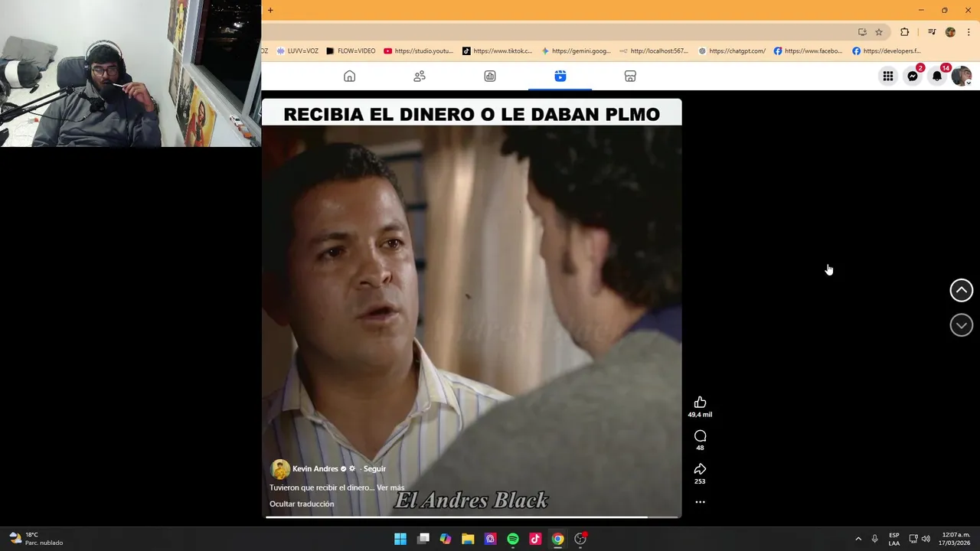Share the reel with arrow icon
This screenshot has height=551, width=980.
700,469
